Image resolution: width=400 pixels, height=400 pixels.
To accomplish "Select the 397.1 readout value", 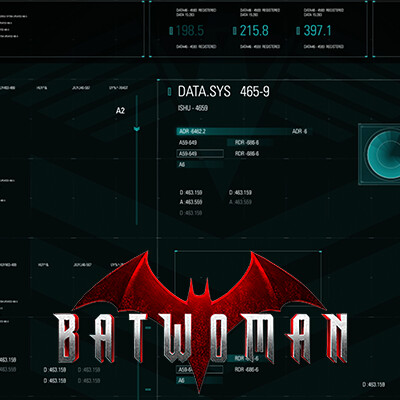I will 317,31.
